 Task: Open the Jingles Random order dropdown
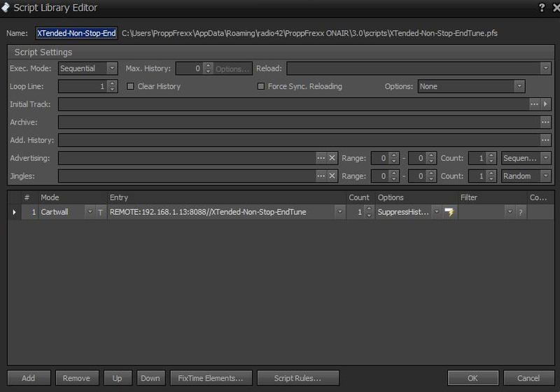point(545,176)
